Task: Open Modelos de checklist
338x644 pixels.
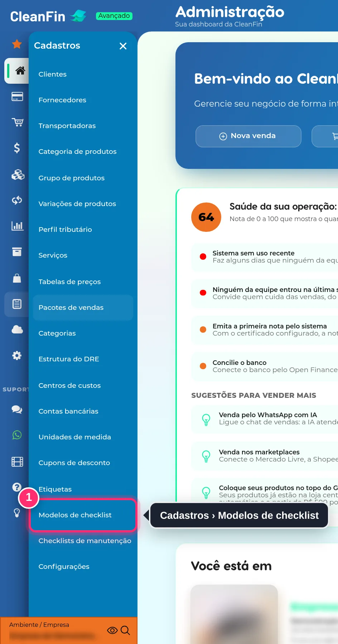Action: (x=83, y=515)
